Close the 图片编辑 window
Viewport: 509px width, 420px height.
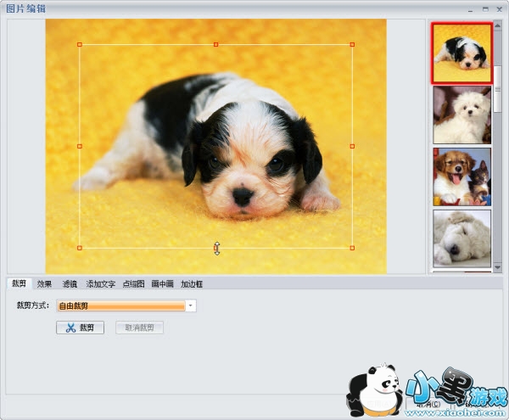click(x=500, y=9)
